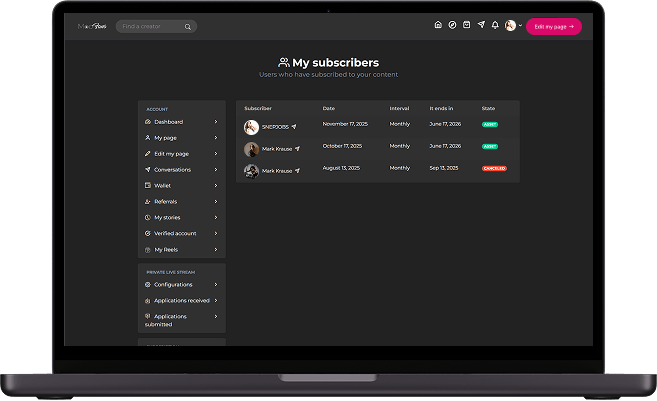Click the pencil icon beside Edit my page
This screenshot has width=657, height=401.
point(147,154)
